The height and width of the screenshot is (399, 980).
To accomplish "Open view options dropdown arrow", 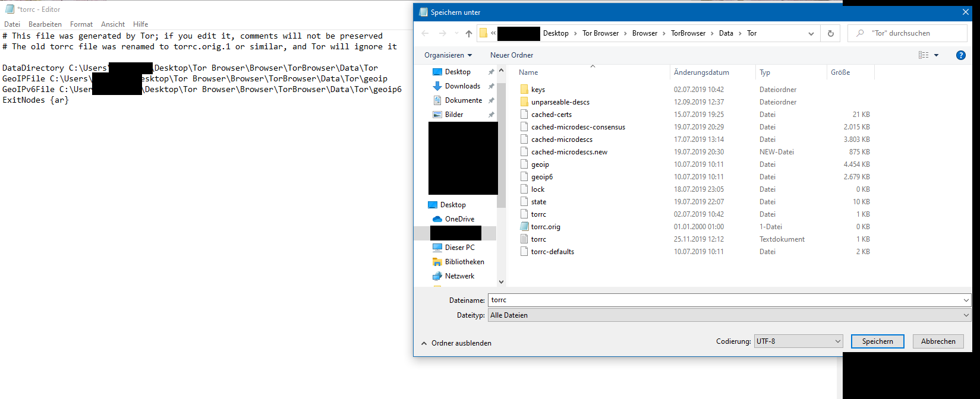I will [936, 55].
